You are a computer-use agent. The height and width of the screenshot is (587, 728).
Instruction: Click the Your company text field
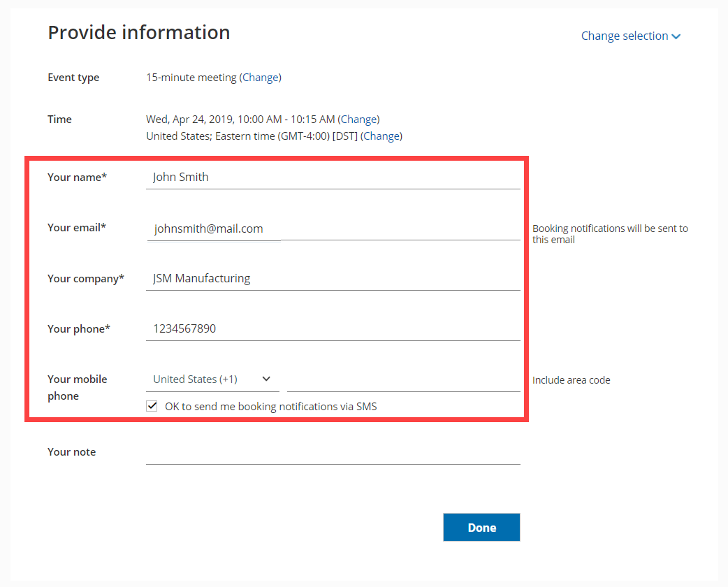pyautogui.click(x=333, y=279)
